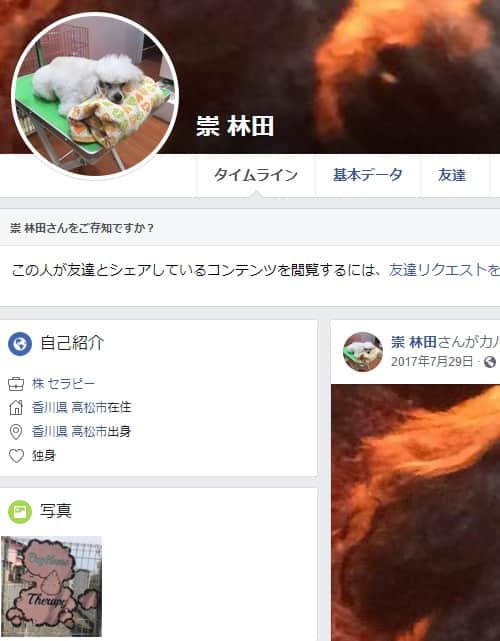
Task: Click 崇 林田 name in post header
Action: 414,342
